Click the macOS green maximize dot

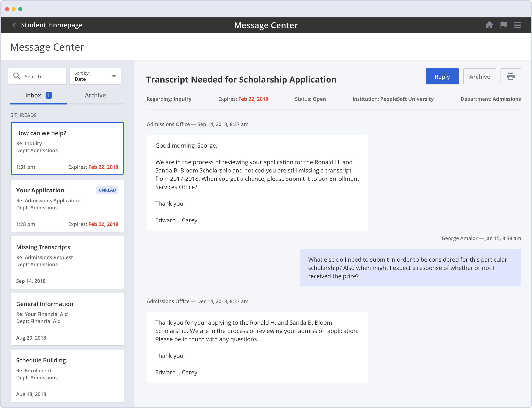pyautogui.click(x=20, y=9)
